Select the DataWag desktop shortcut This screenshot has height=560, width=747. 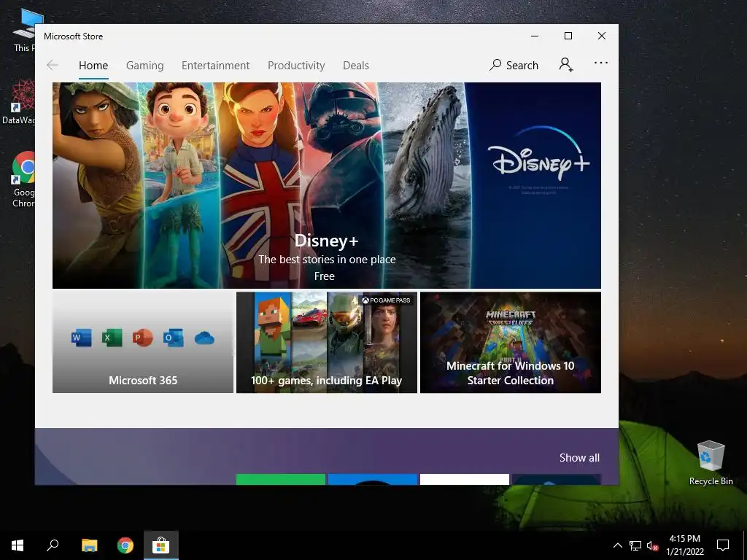coord(20,102)
